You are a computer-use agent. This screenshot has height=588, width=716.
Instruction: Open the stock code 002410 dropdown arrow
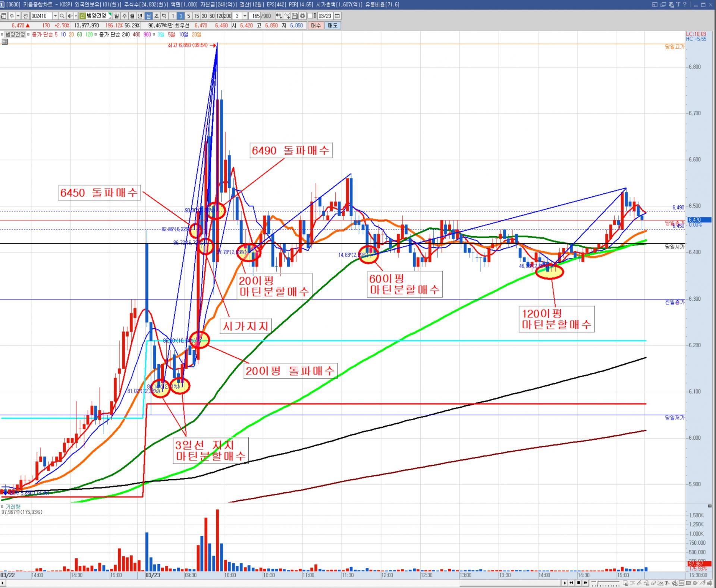point(55,16)
